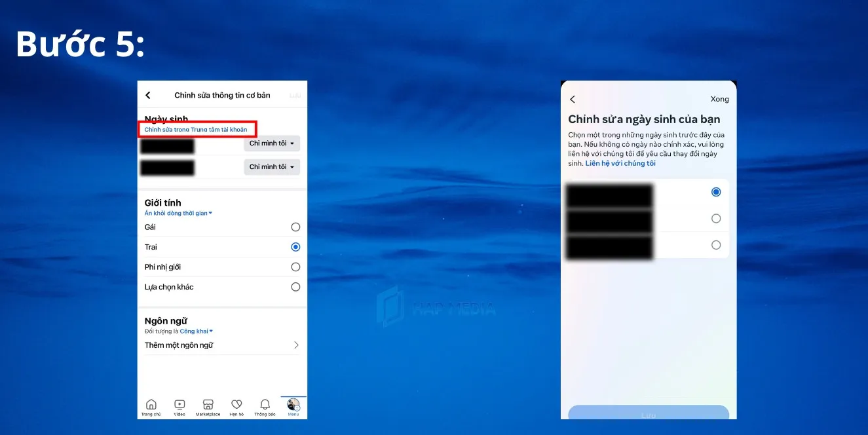
Task: Open the Menu profile picture icon
Action: tap(293, 404)
